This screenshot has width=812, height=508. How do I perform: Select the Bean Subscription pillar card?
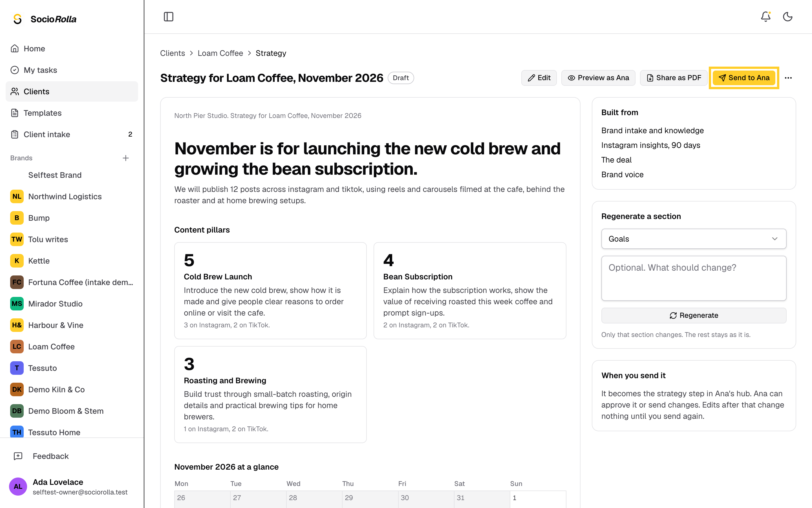[x=470, y=291]
